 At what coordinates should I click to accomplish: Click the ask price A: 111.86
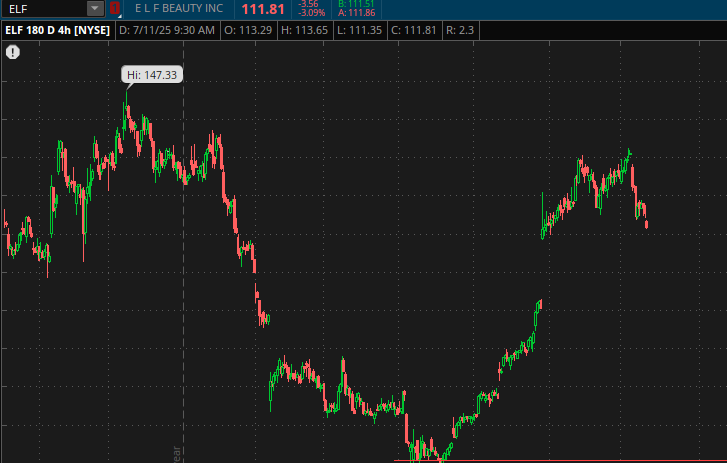coord(357,13)
